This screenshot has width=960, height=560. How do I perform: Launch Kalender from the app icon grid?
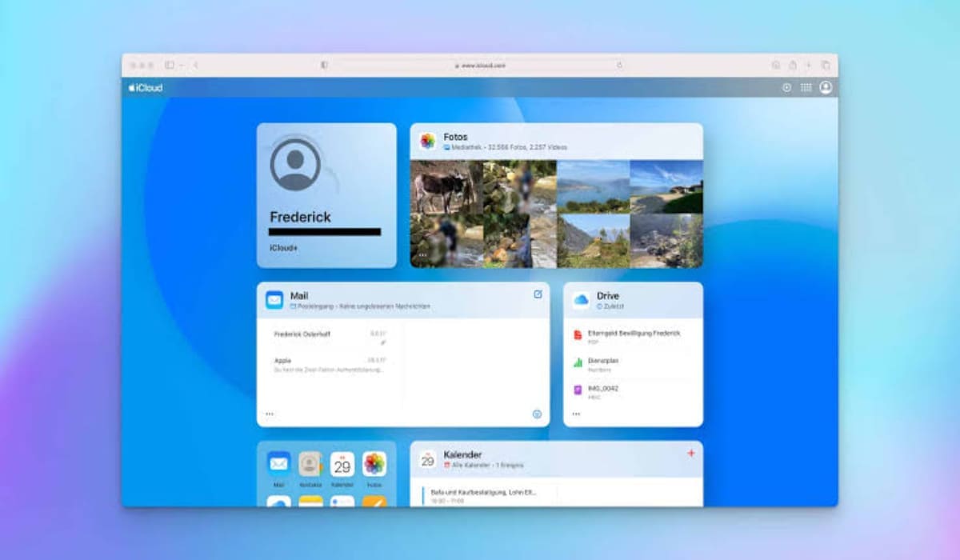point(342,464)
